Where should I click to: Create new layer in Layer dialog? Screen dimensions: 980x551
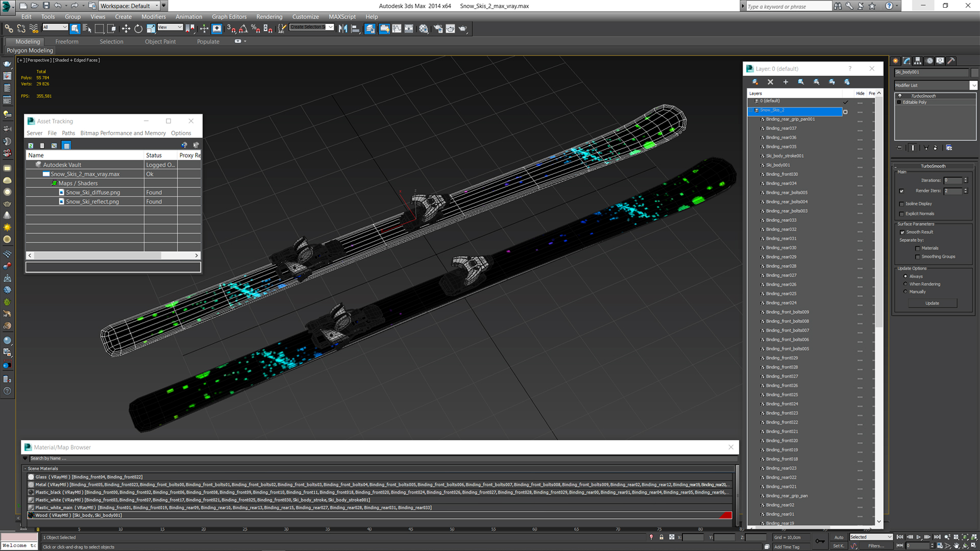click(755, 82)
